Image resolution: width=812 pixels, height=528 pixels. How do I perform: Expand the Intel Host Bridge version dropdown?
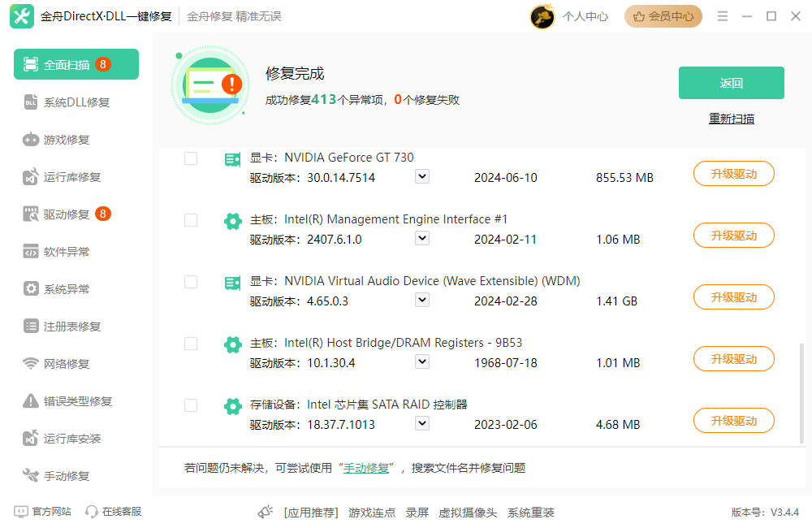[421, 361]
